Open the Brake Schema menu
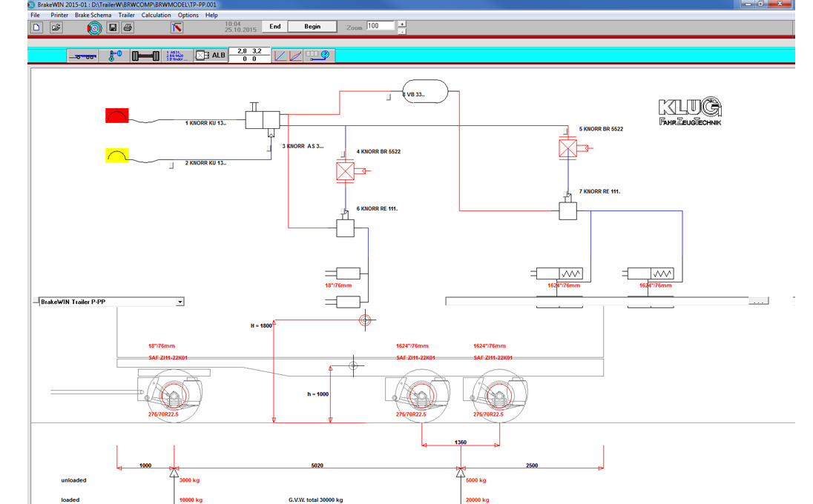Image resolution: width=813 pixels, height=504 pixels. (x=93, y=15)
